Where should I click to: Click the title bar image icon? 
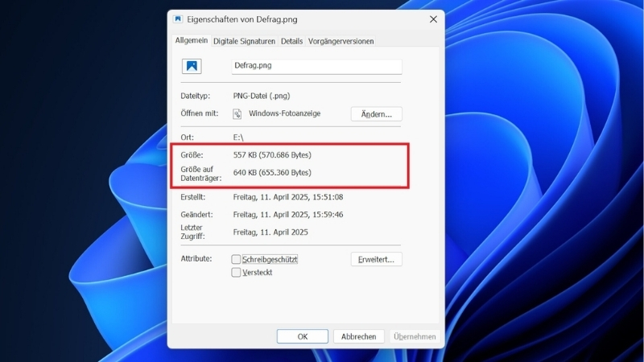click(x=178, y=19)
